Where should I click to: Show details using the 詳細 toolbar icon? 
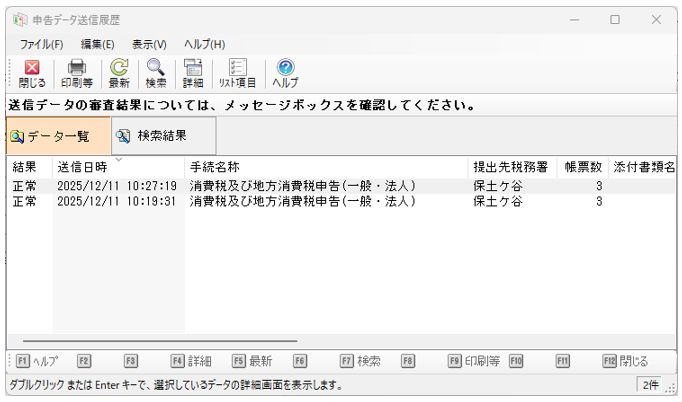(193, 73)
